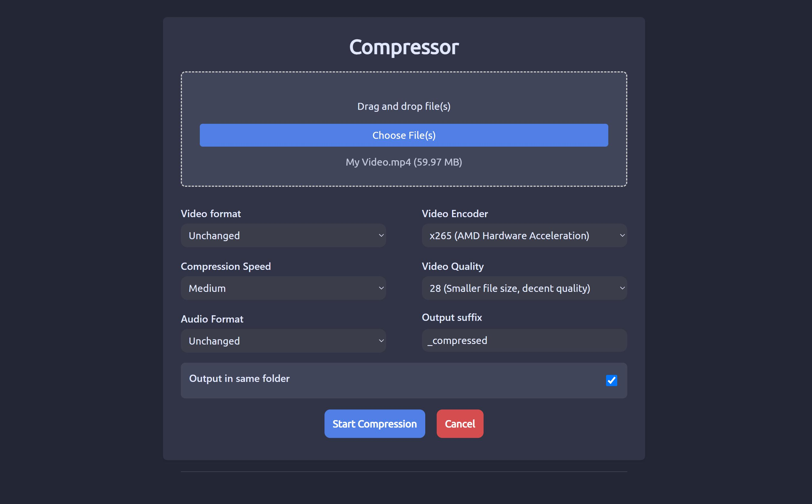Click the Output in same folder label
The width and height of the screenshot is (812, 504).
click(239, 378)
